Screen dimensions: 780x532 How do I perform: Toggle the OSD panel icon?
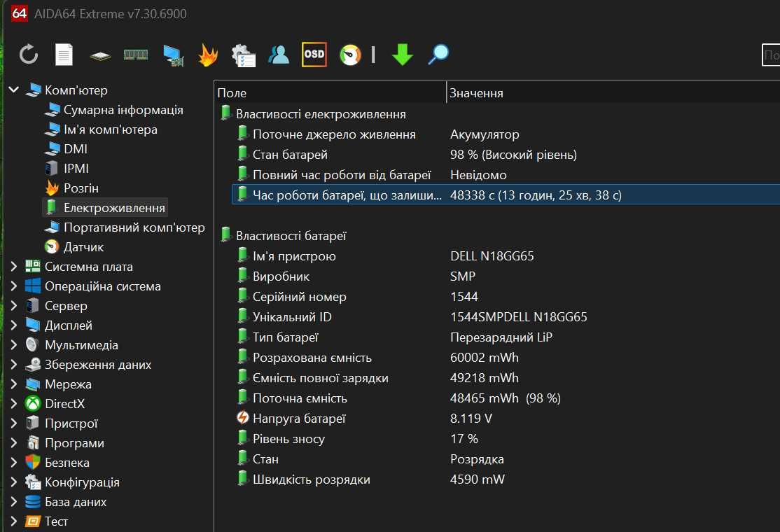pos(314,54)
